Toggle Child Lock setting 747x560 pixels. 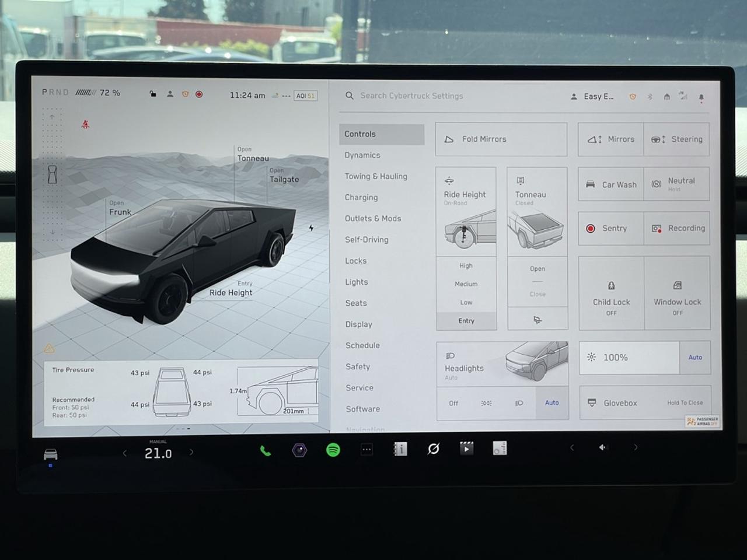click(x=611, y=293)
